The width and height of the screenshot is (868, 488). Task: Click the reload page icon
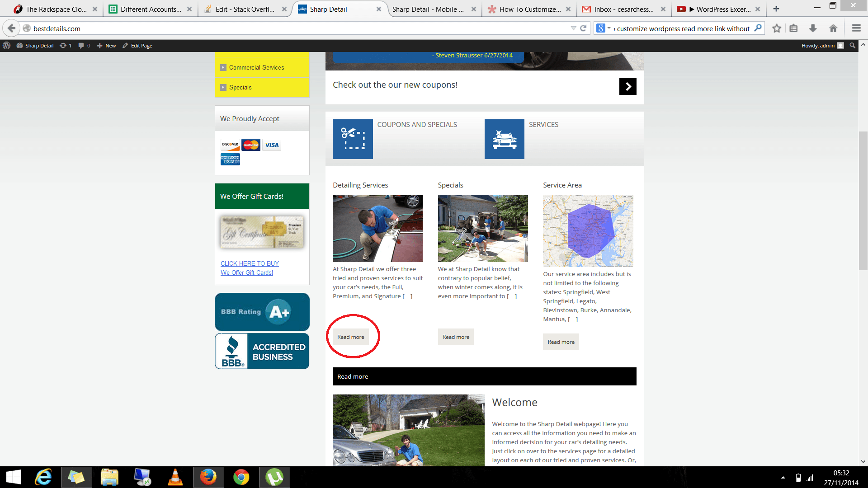[583, 28]
